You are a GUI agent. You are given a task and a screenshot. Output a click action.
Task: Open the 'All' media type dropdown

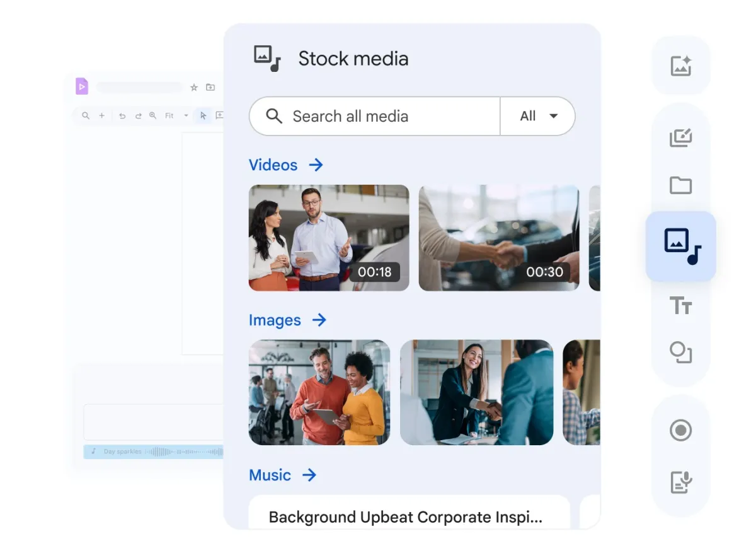tap(538, 116)
